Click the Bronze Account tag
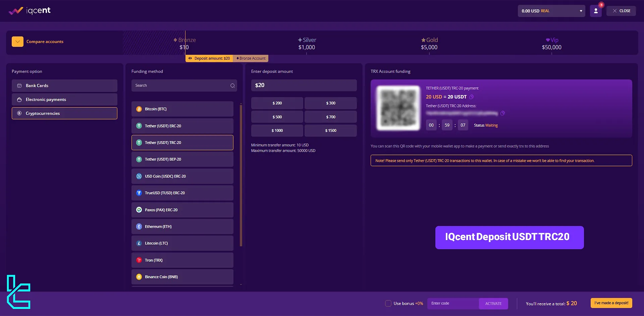The image size is (644, 316). point(251,58)
